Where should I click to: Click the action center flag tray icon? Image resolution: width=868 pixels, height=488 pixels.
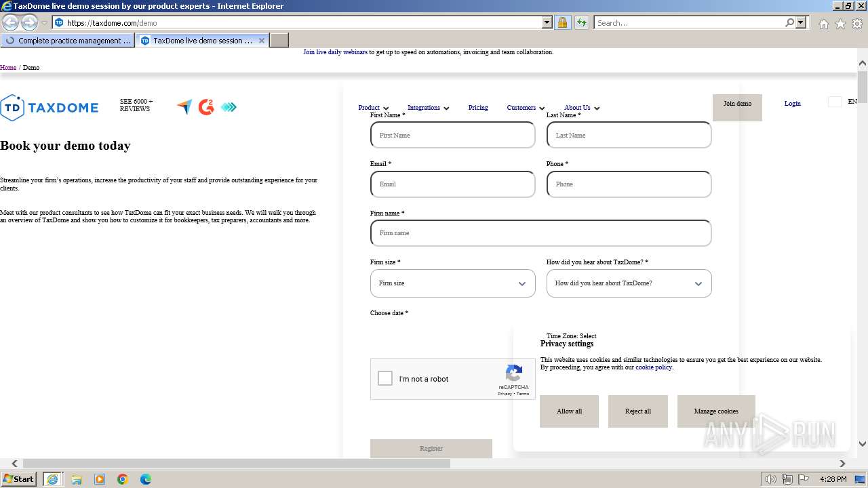804,479
